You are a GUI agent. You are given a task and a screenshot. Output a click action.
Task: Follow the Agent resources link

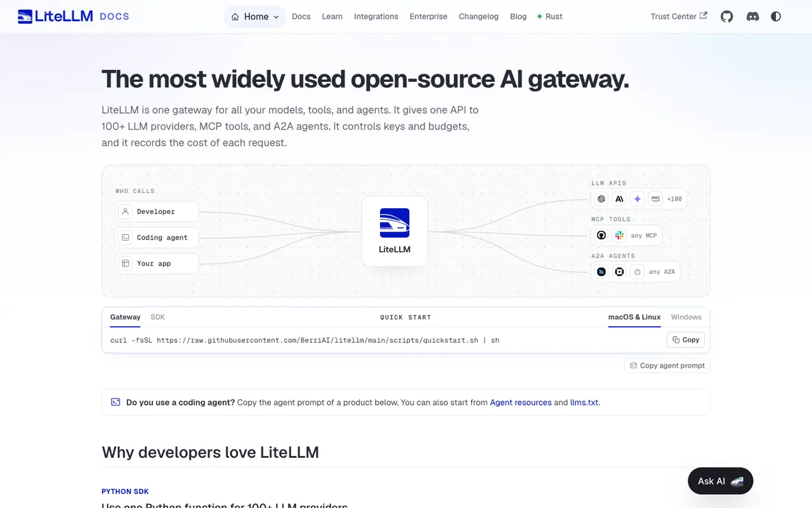pyautogui.click(x=521, y=403)
